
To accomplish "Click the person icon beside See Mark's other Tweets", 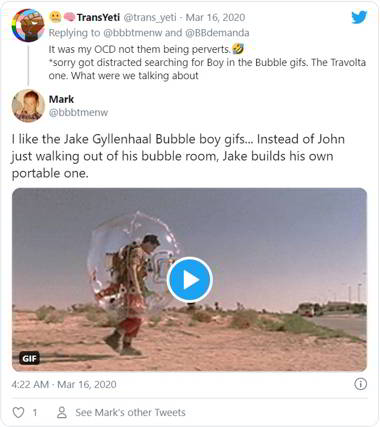I will click(62, 412).
